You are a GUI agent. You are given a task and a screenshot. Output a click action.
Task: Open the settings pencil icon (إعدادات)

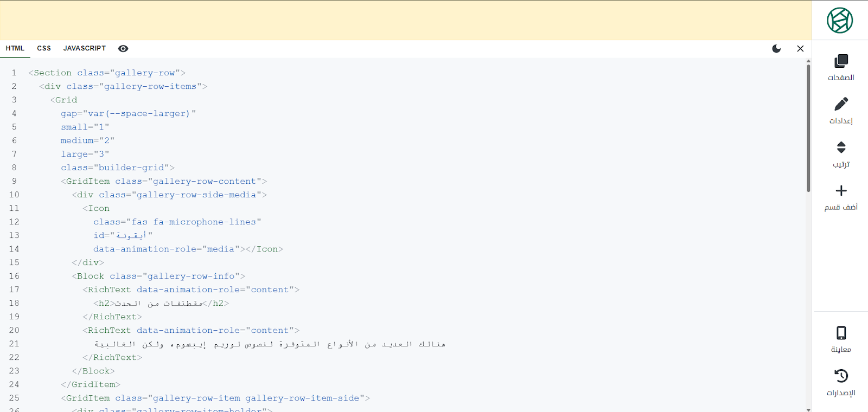coord(841,104)
